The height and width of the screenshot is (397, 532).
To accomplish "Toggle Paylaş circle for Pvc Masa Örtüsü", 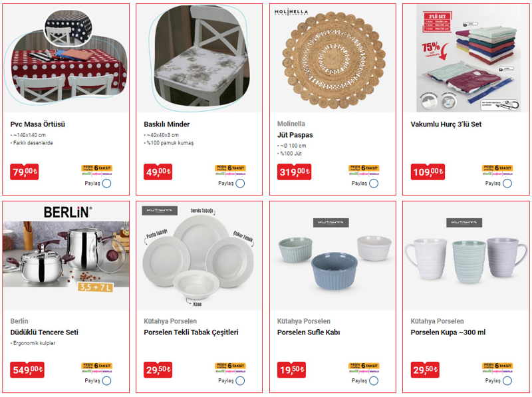I will point(106,184).
